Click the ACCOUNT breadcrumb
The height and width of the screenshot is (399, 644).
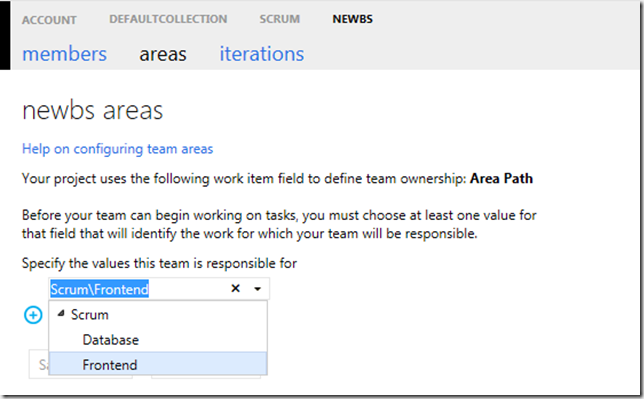pyautogui.click(x=49, y=20)
